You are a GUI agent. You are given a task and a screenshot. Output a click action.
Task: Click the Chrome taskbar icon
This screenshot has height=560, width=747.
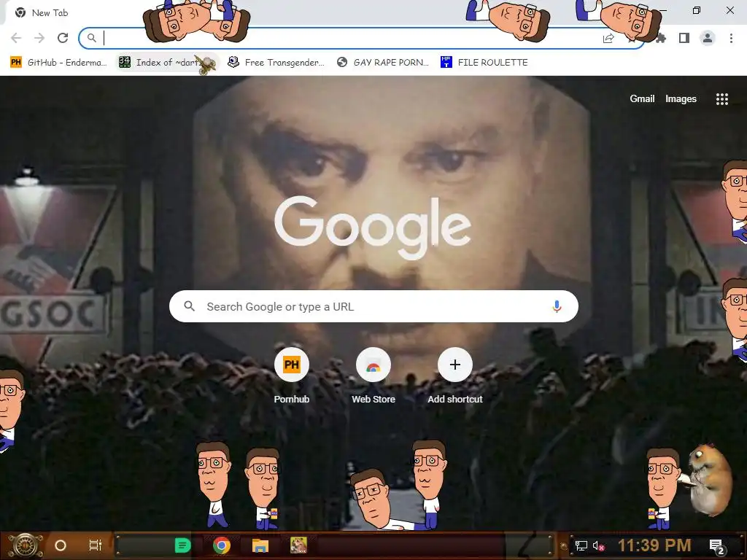pos(222,545)
